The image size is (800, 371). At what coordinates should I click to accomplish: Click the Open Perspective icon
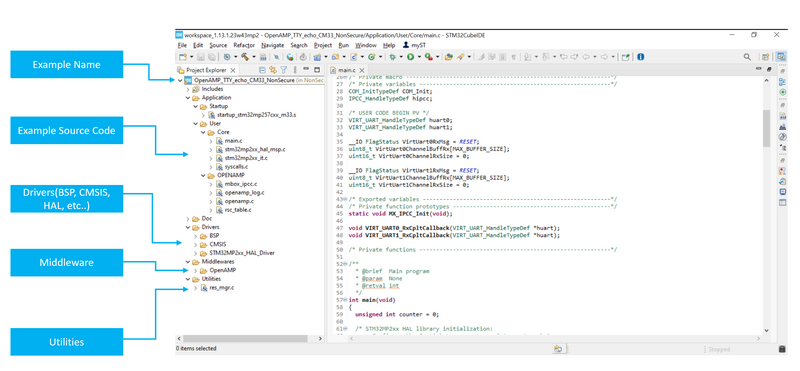pos(766,57)
